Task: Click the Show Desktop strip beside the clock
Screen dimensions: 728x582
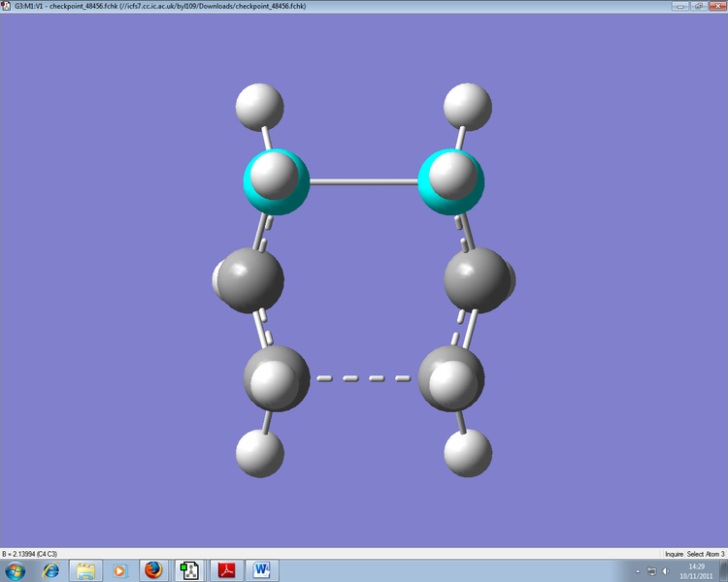Action: [723, 571]
